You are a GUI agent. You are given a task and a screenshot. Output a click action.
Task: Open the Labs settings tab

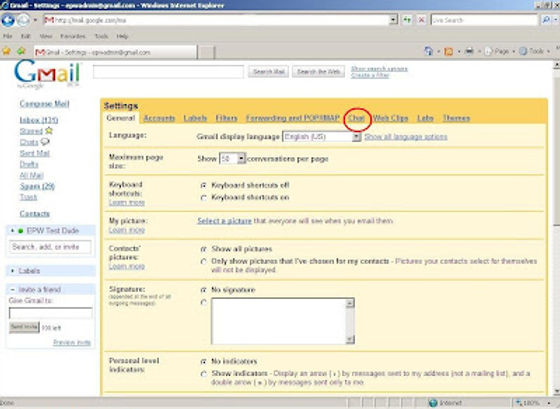(x=425, y=118)
